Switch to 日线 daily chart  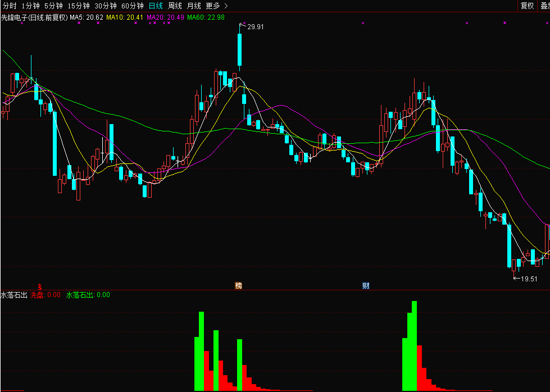click(156, 6)
